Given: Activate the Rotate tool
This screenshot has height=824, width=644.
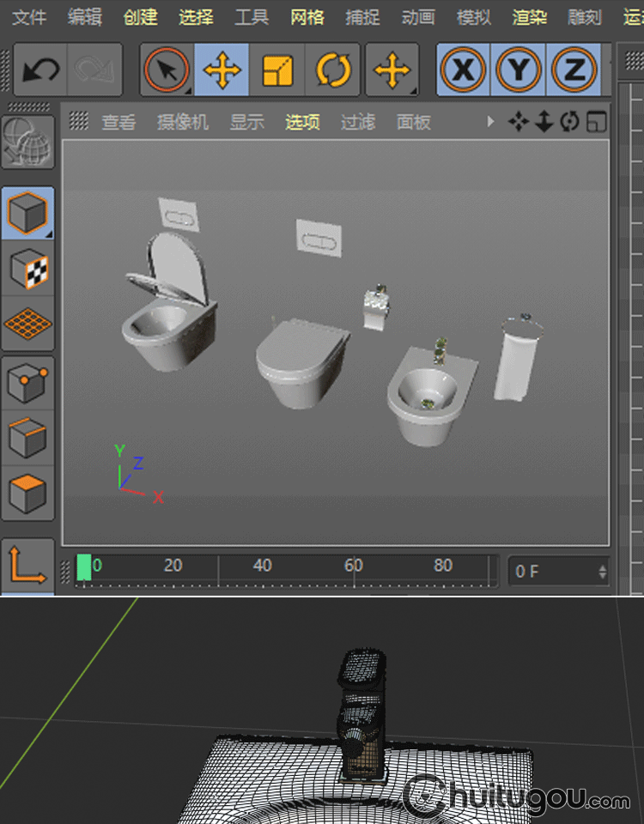Looking at the screenshot, I should pos(333,70).
